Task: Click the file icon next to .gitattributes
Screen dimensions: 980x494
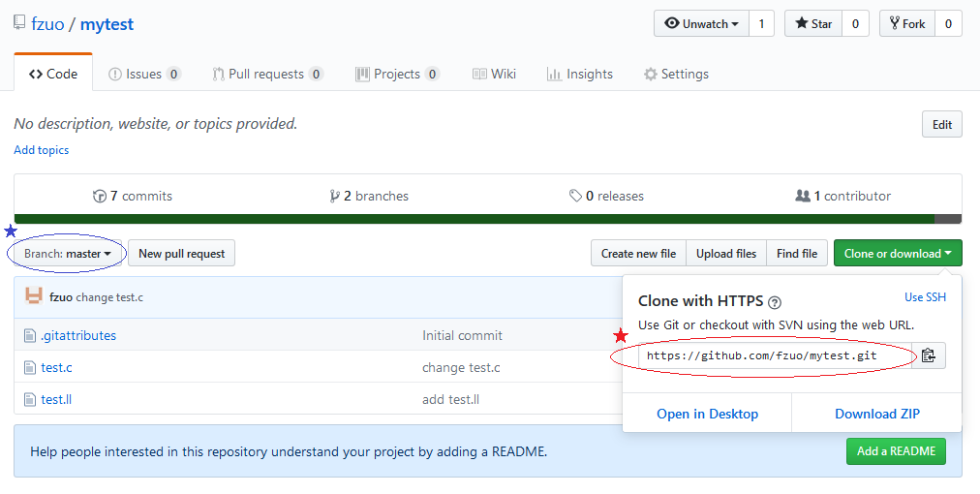Action: click(29, 336)
